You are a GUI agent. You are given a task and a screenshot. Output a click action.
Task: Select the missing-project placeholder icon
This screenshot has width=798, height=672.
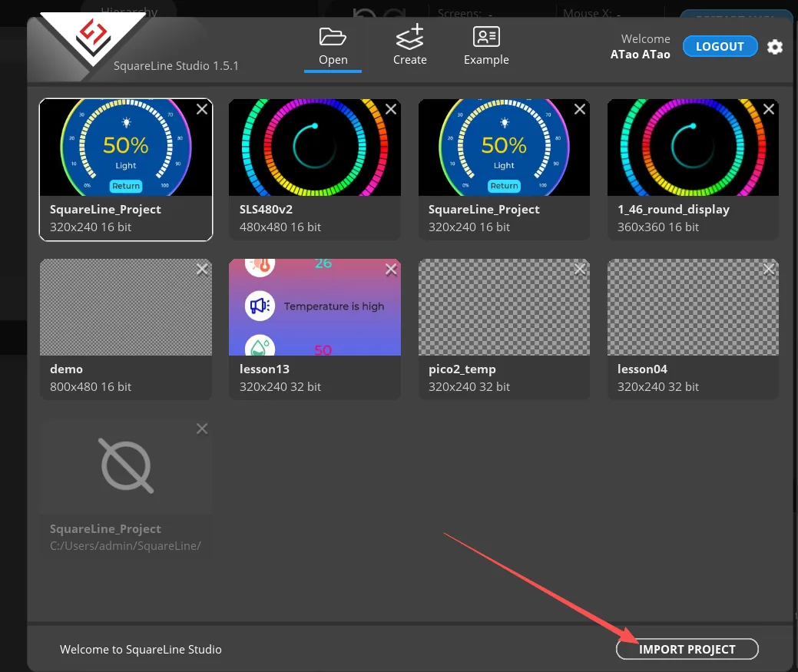[x=126, y=465]
